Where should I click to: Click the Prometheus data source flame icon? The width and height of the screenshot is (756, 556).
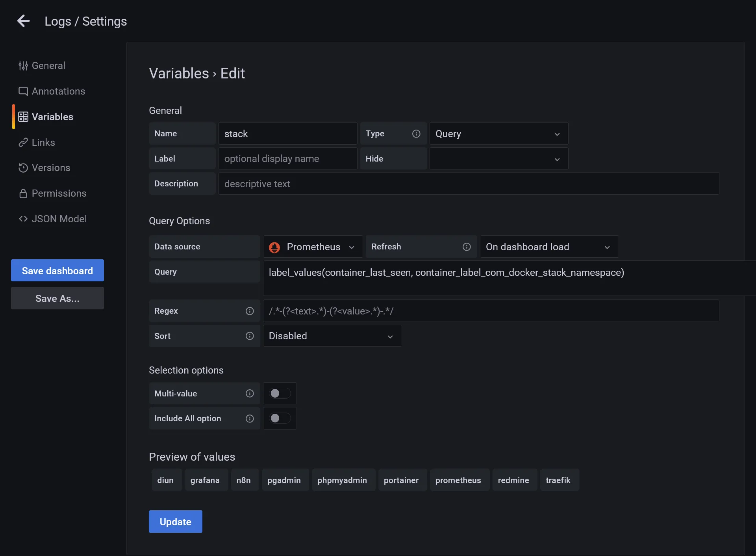(x=275, y=247)
